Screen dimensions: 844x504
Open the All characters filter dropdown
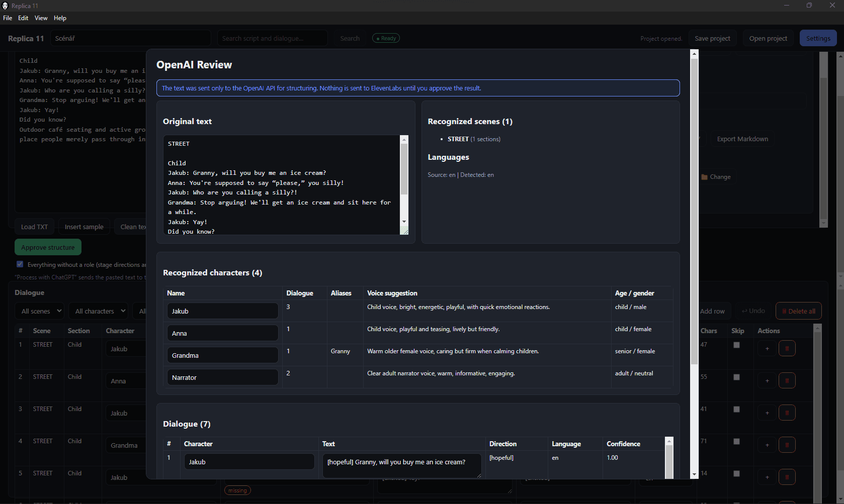pos(98,311)
